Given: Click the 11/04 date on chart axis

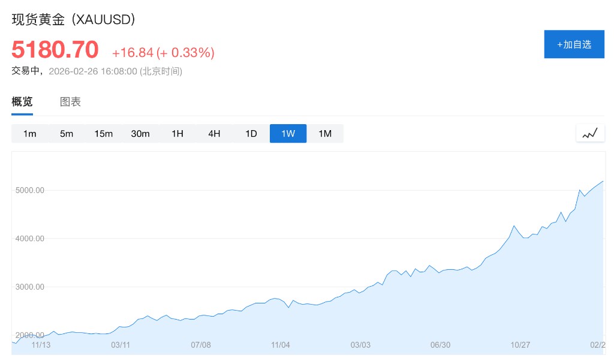Looking at the screenshot, I should point(281,345).
